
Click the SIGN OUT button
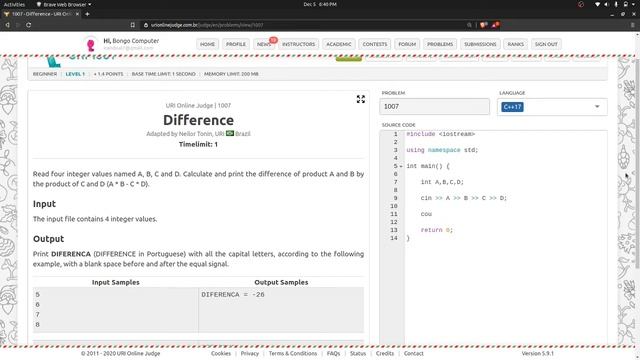coord(546,44)
